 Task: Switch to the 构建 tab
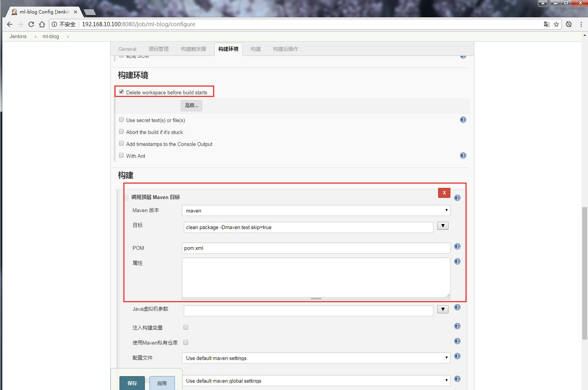(x=255, y=49)
